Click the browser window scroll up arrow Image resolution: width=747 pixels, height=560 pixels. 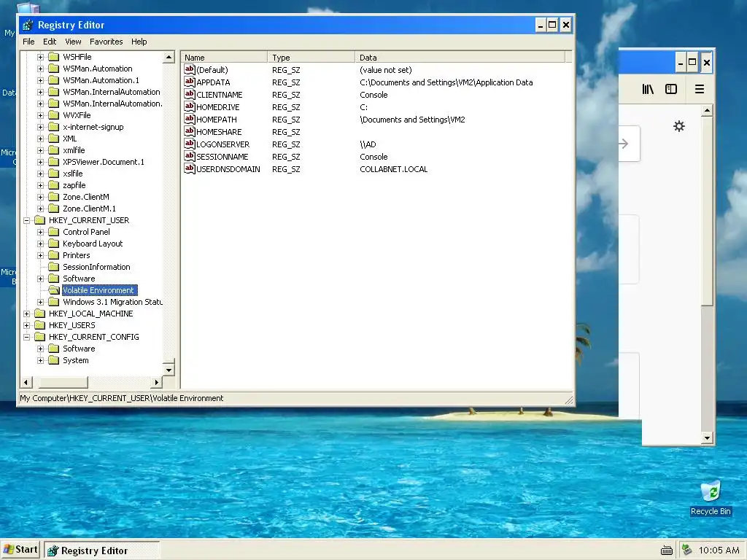pos(707,111)
